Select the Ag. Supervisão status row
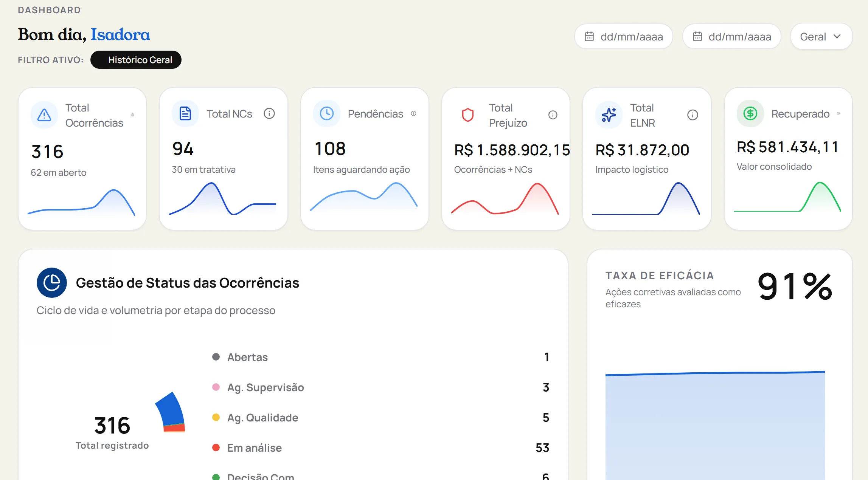This screenshot has width=868, height=480. point(380,387)
